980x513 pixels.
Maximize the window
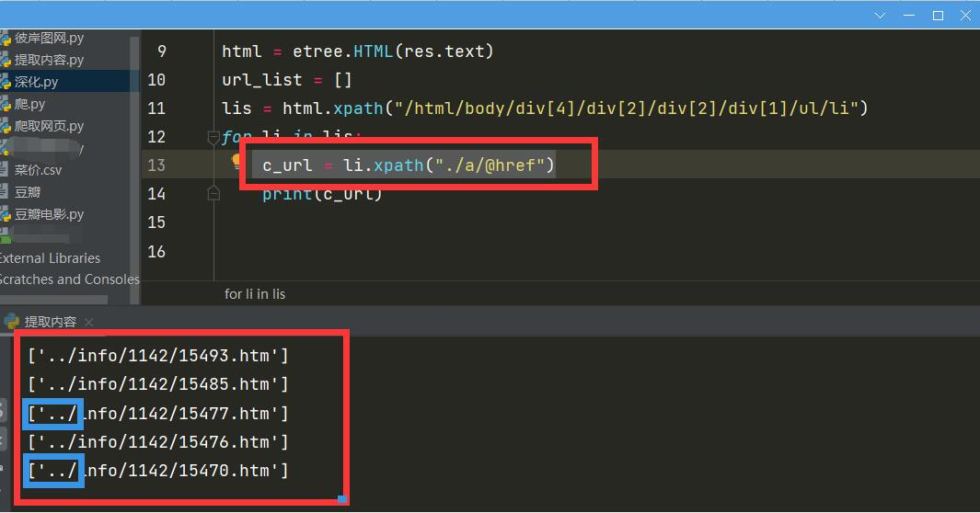coord(938,15)
